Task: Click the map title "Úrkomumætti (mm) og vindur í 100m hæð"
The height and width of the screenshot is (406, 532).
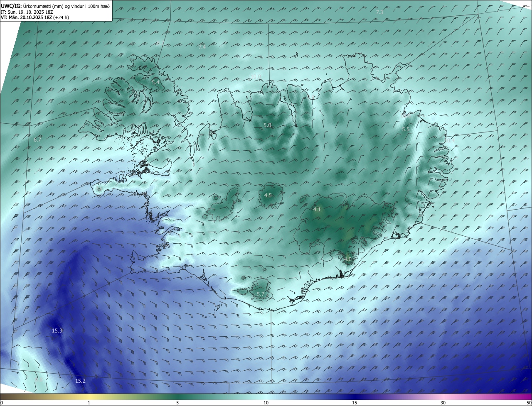Action: [66, 5]
